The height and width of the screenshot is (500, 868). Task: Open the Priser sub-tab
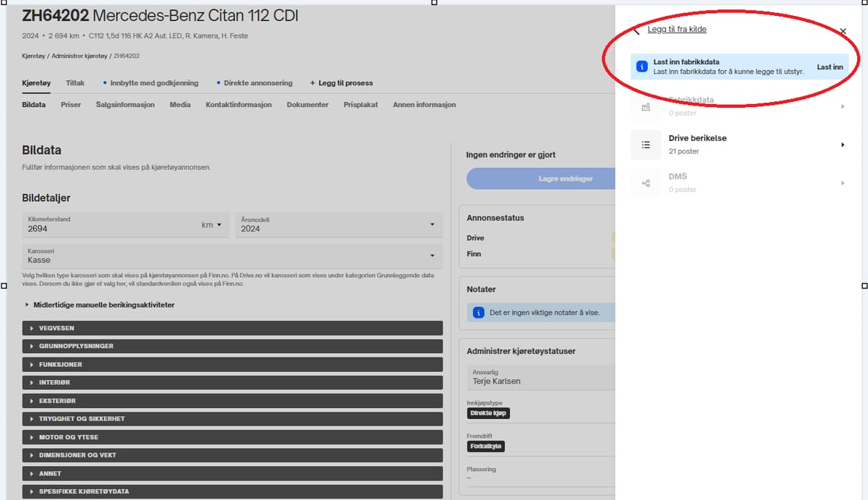pyautogui.click(x=71, y=105)
